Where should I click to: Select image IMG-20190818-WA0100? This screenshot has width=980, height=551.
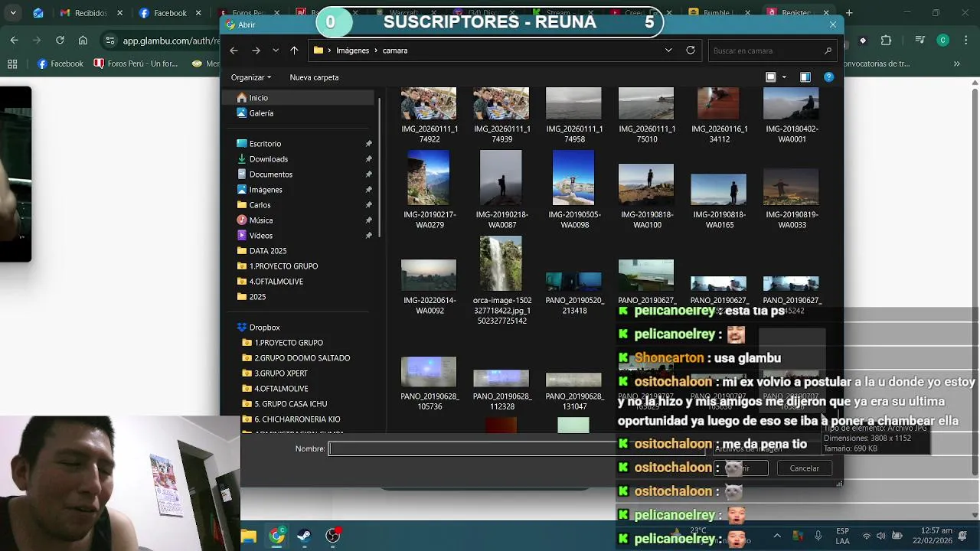click(x=647, y=196)
